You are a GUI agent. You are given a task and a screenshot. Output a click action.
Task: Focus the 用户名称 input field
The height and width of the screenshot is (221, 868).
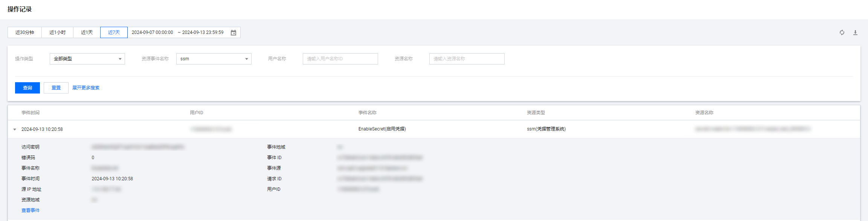point(340,59)
